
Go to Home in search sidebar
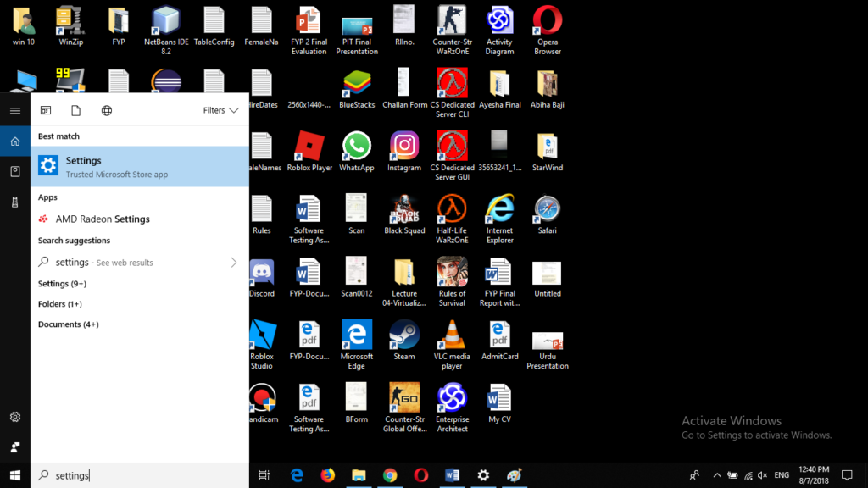click(x=15, y=141)
